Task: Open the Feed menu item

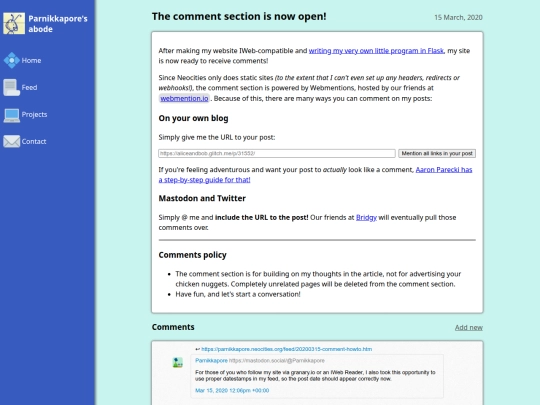Action: pyautogui.click(x=29, y=87)
